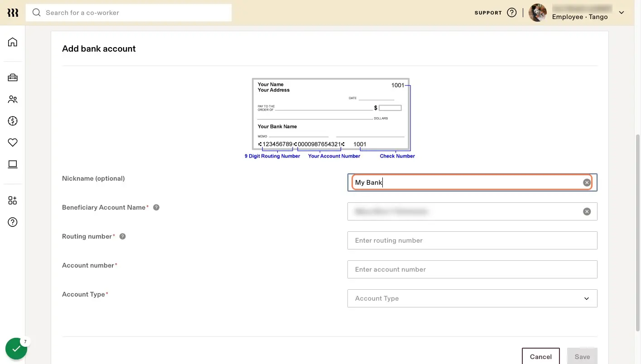The width and height of the screenshot is (641, 364).
Task: Open the Account Type dropdown
Action: (472, 298)
